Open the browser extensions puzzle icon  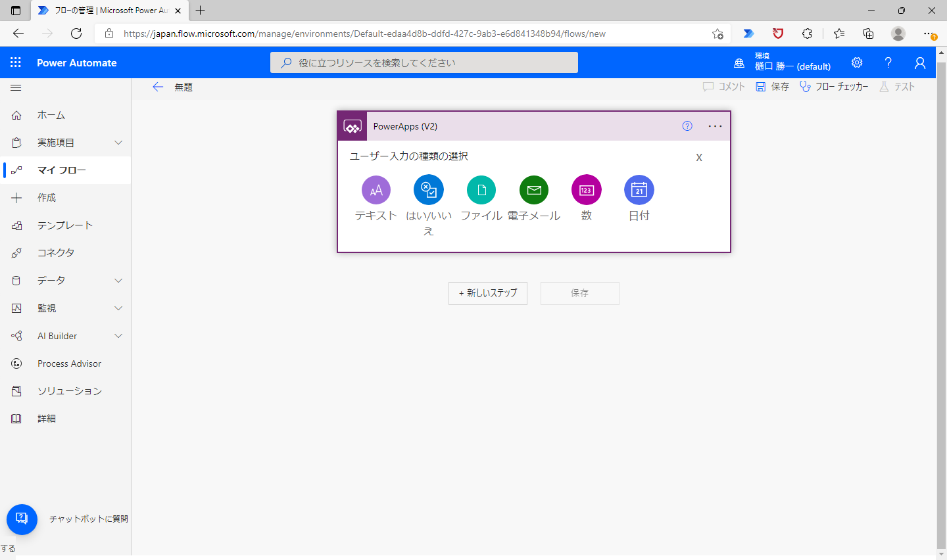point(808,34)
